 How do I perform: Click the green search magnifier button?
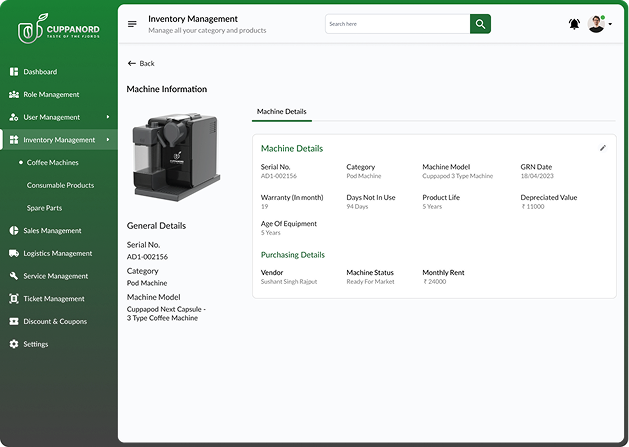point(480,24)
